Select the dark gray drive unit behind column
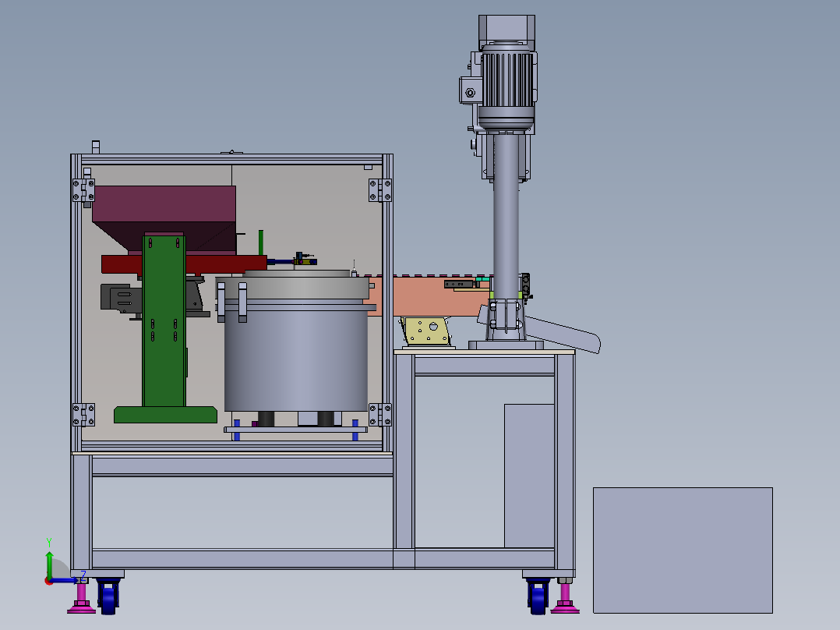 pos(121,299)
